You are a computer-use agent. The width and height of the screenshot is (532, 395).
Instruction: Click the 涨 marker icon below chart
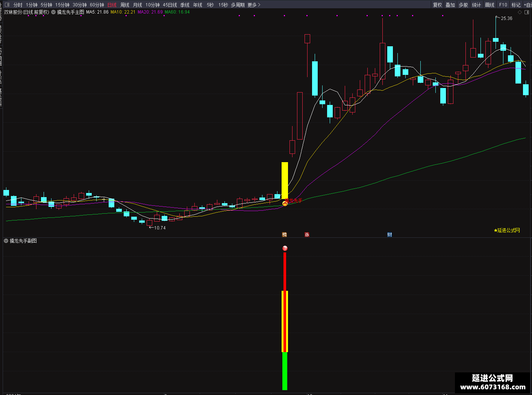click(307, 234)
